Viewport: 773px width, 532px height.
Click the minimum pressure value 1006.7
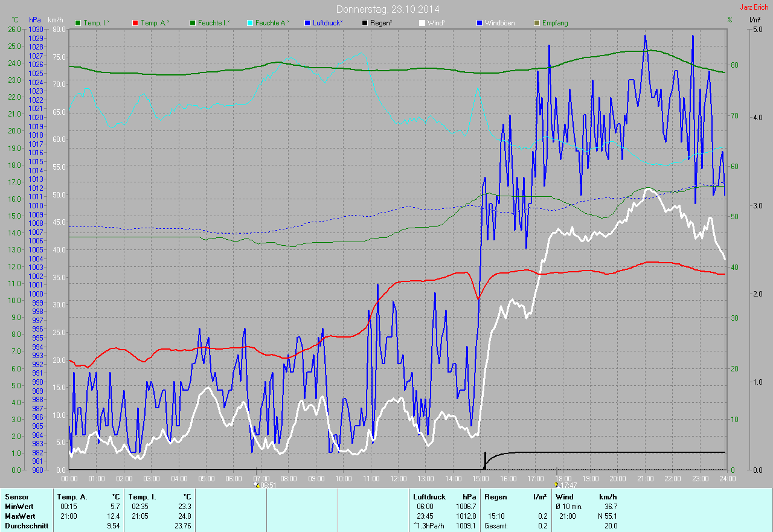(x=466, y=507)
